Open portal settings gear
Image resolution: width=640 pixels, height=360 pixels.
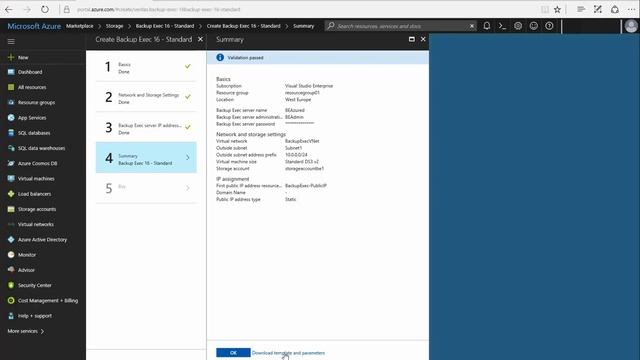click(x=518, y=26)
